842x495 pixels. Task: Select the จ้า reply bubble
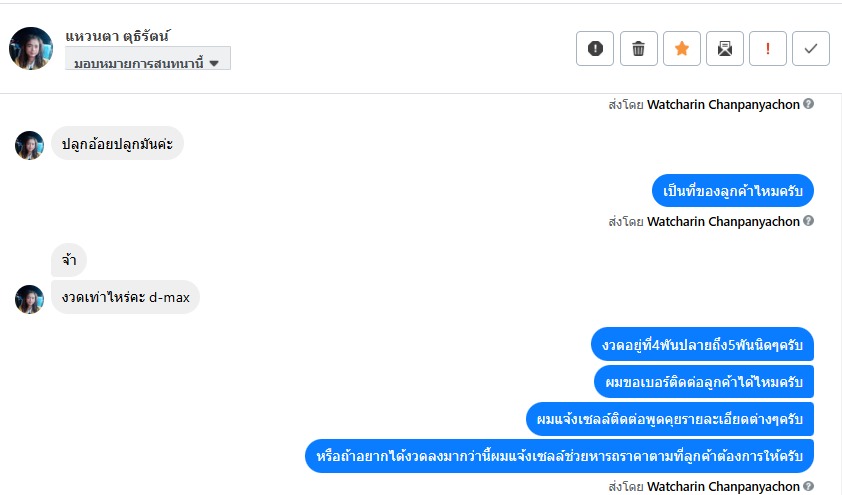[x=69, y=261]
